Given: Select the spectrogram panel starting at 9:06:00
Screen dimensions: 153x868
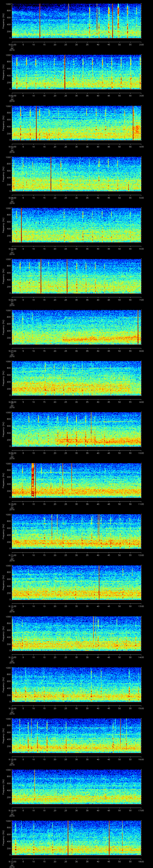Looking at the screenshot, I should point(77,276).
